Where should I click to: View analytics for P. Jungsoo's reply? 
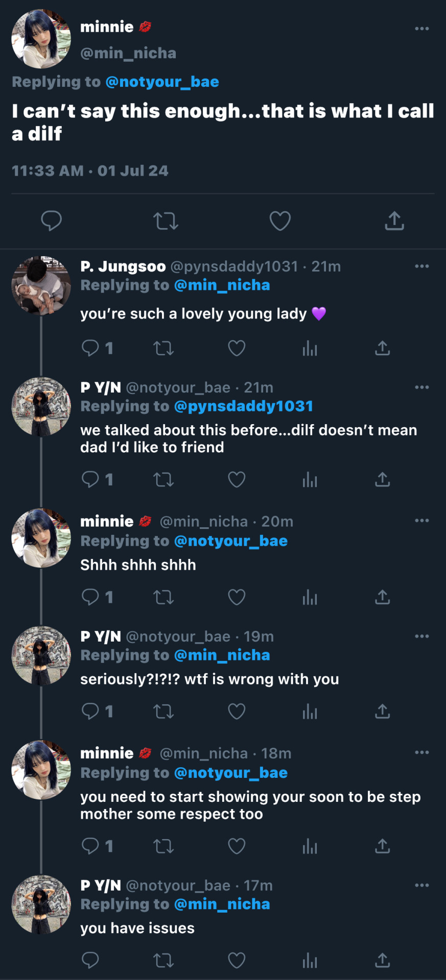pyautogui.click(x=310, y=349)
